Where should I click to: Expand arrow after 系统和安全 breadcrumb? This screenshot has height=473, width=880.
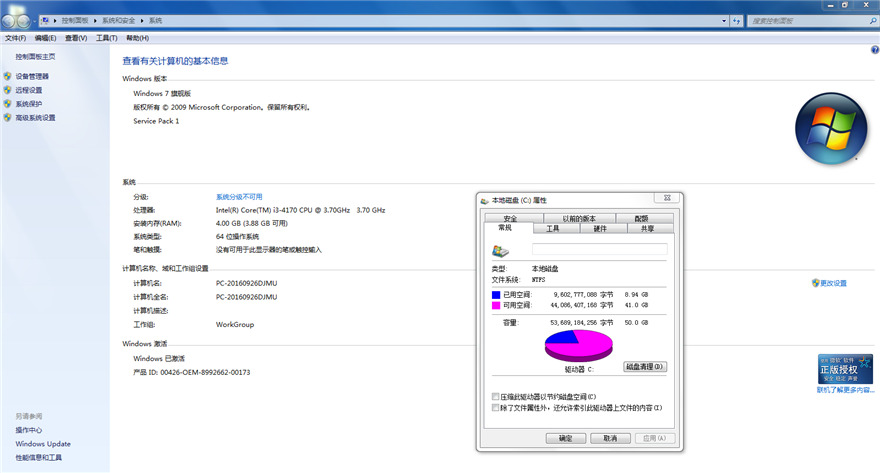142,21
